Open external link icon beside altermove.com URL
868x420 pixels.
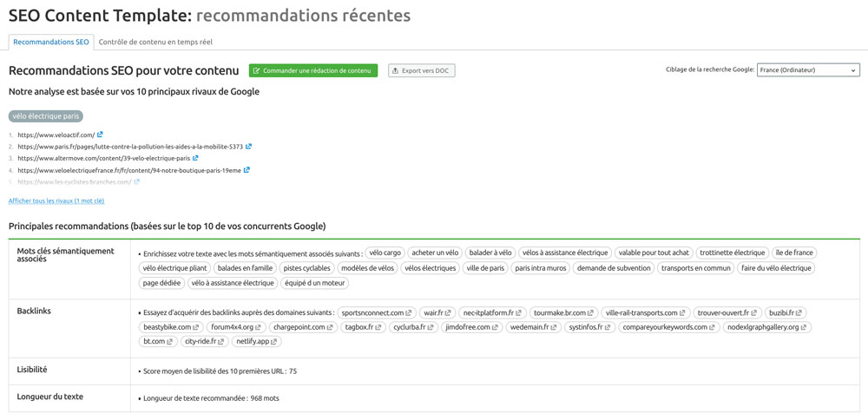click(x=196, y=158)
